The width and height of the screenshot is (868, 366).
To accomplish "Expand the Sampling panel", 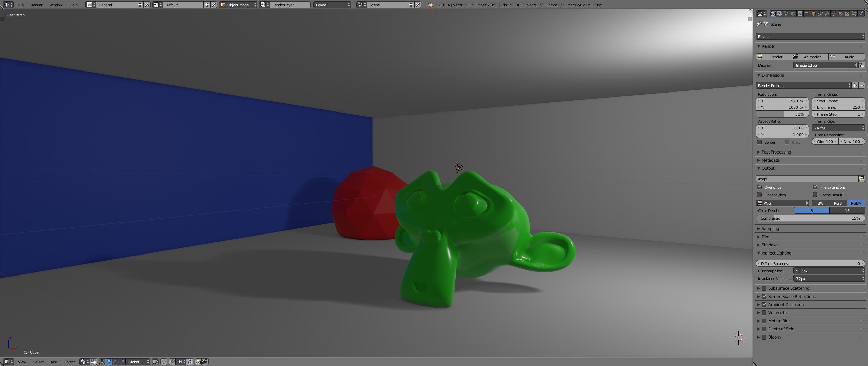I will (770, 228).
